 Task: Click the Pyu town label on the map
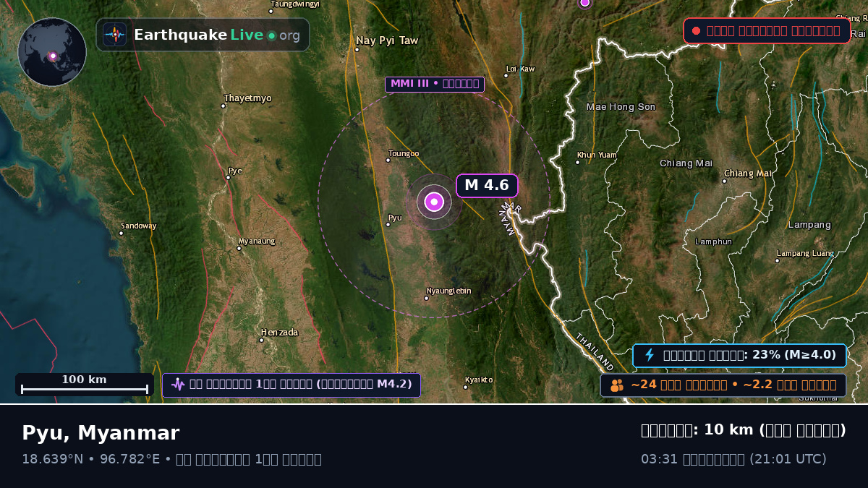tap(395, 218)
